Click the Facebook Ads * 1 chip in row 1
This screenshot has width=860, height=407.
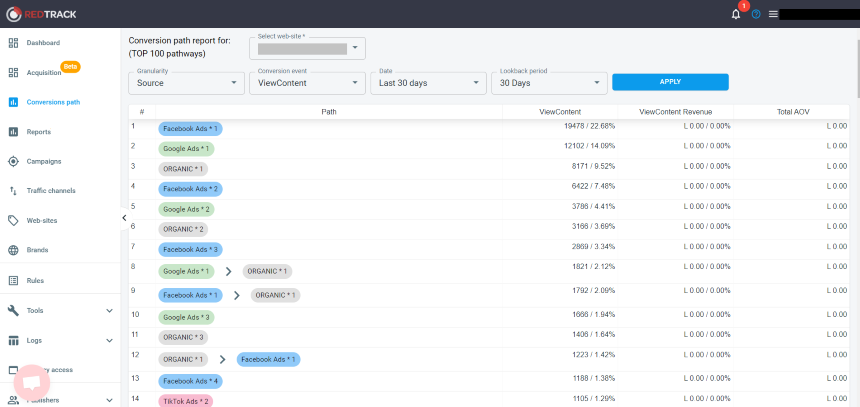point(190,129)
